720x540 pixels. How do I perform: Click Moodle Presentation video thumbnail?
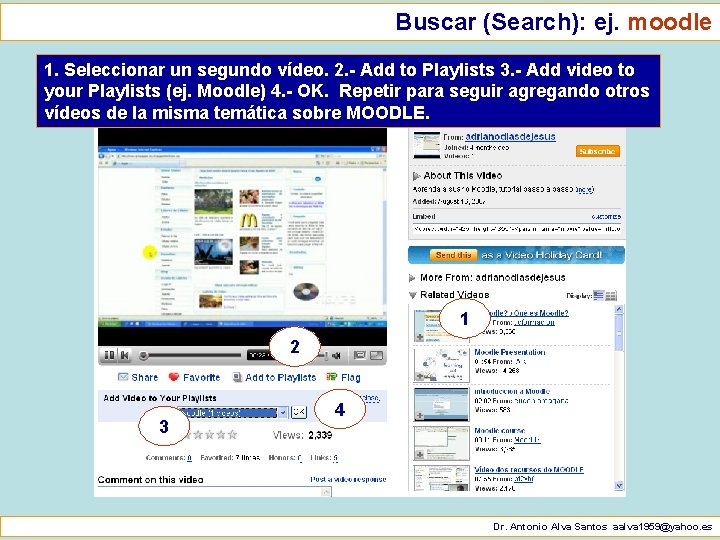coord(441,365)
